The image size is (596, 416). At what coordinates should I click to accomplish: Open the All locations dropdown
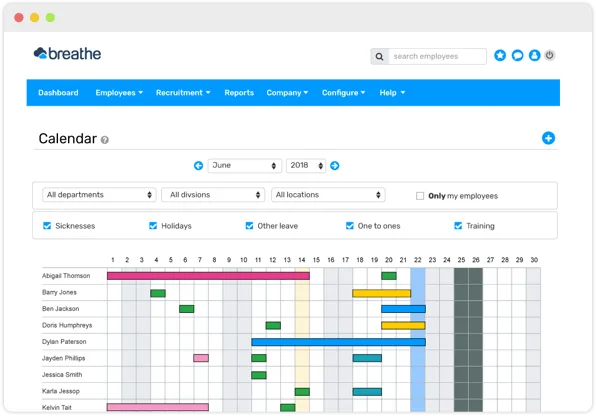(x=328, y=195)
